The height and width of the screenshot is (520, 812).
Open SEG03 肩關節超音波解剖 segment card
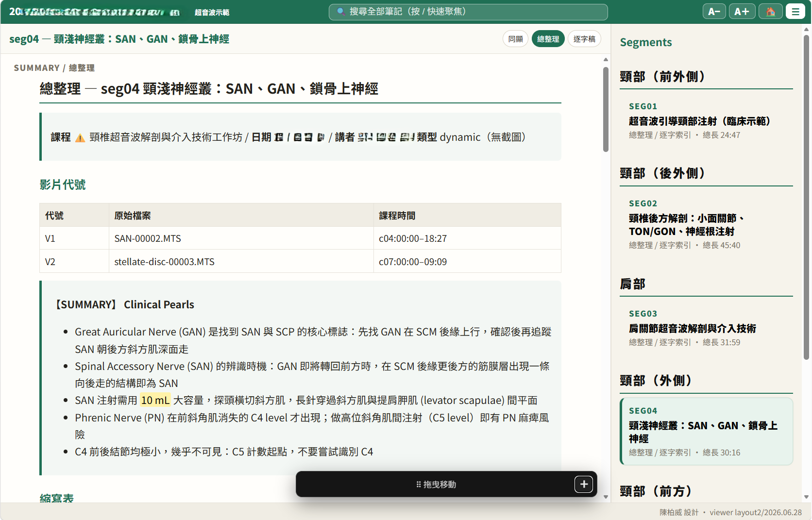click(x=706, y=328)
